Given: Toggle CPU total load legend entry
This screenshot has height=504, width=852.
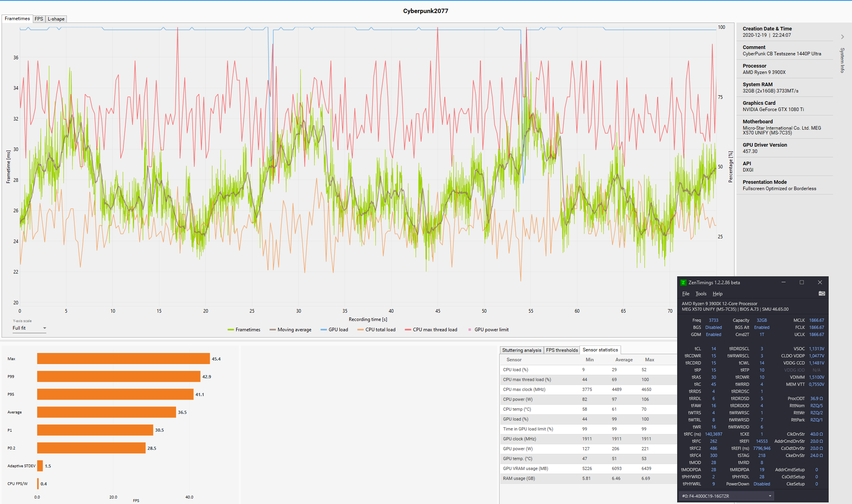Looking at the screenshot, I should 376,330.
